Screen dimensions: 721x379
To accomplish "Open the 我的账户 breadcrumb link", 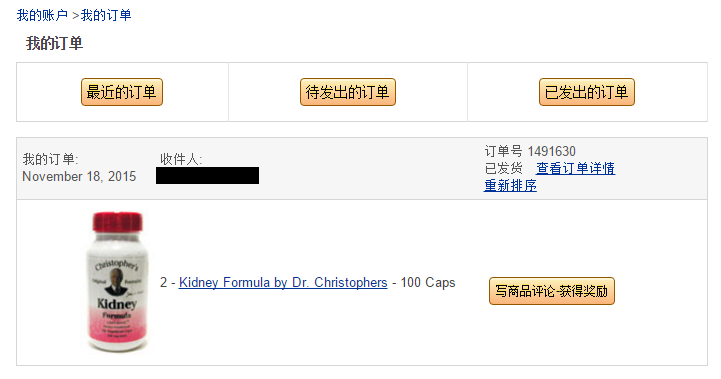I will (x=42, y=15).
